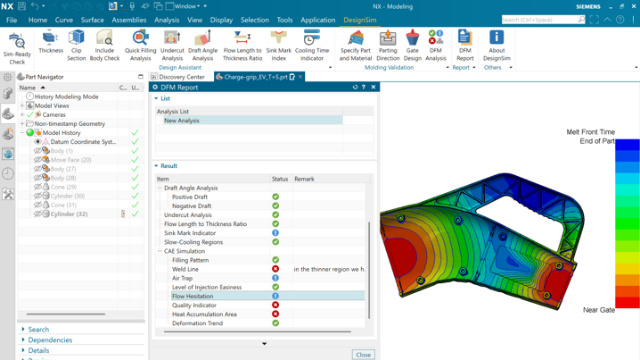Select the Weld Line result row
This screenshot has height=360, width=640.
click(260, 269)
